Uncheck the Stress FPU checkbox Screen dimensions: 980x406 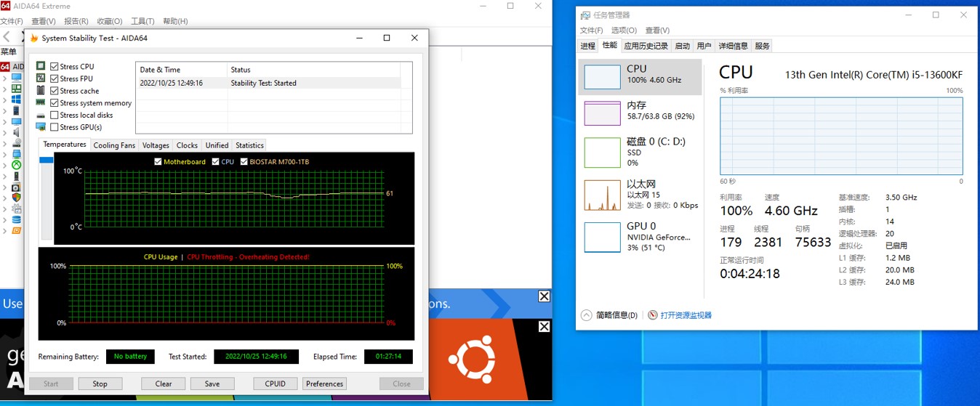click(x=55, y=78)
